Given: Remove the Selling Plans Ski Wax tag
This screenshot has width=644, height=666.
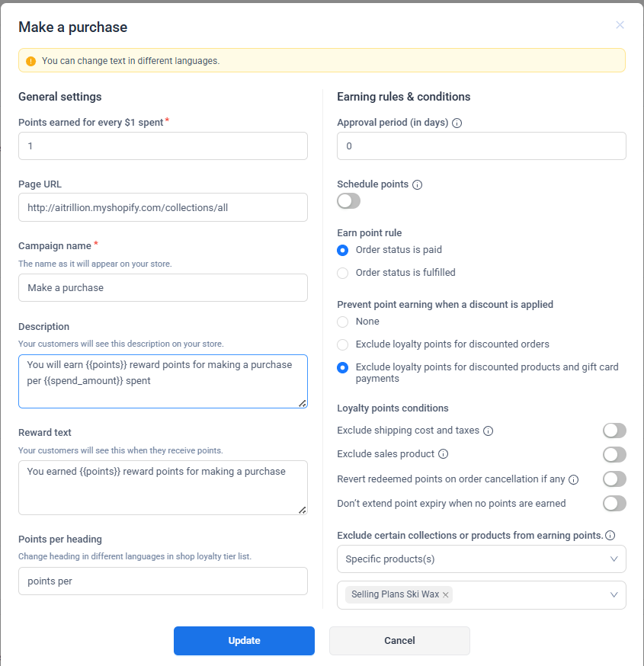Looking at the screenshot, I should (x=446, y=594).
